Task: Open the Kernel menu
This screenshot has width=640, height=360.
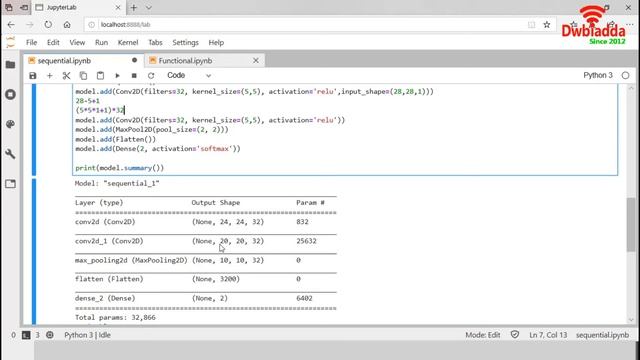Action: pos(128,42)
